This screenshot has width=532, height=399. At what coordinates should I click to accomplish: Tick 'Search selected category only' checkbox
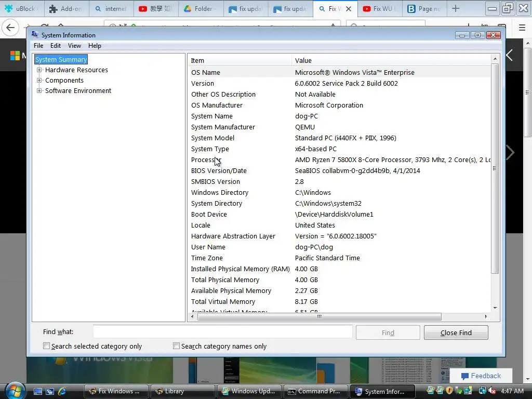click(46, 345)
